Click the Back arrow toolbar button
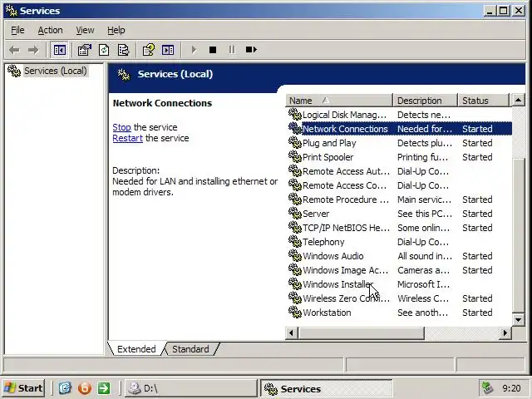Image resolution: width=532 pixels, height=399 pixels. pyautogui.click(x=14, y=50)
